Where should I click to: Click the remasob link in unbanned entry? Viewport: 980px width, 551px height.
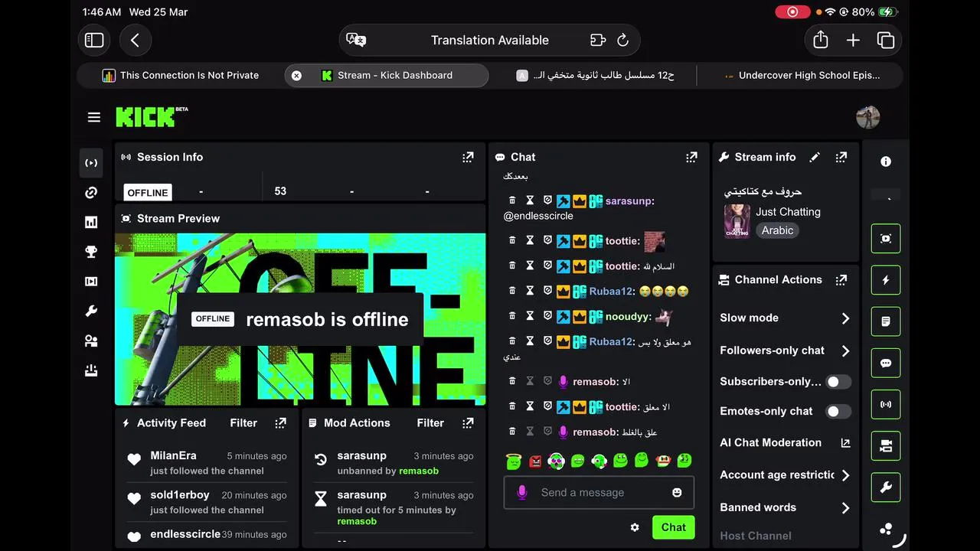point(419,471)
